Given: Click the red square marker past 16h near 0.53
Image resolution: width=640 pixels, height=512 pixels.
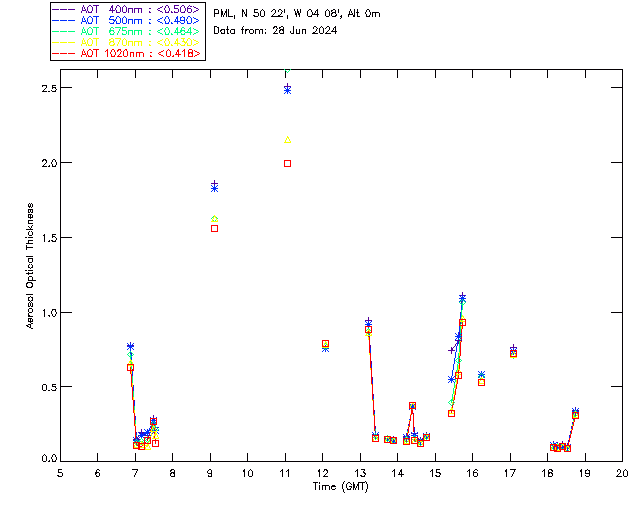Looking at the screenshot, I should pos(481,383).
